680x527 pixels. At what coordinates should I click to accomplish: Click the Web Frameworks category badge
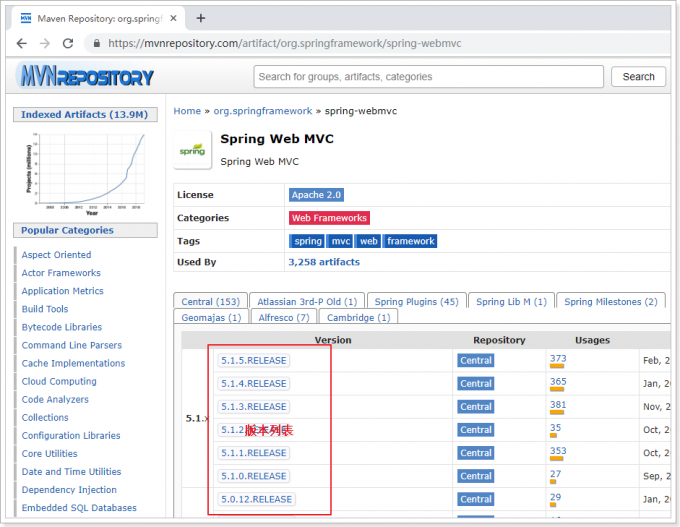coord(329,218)
